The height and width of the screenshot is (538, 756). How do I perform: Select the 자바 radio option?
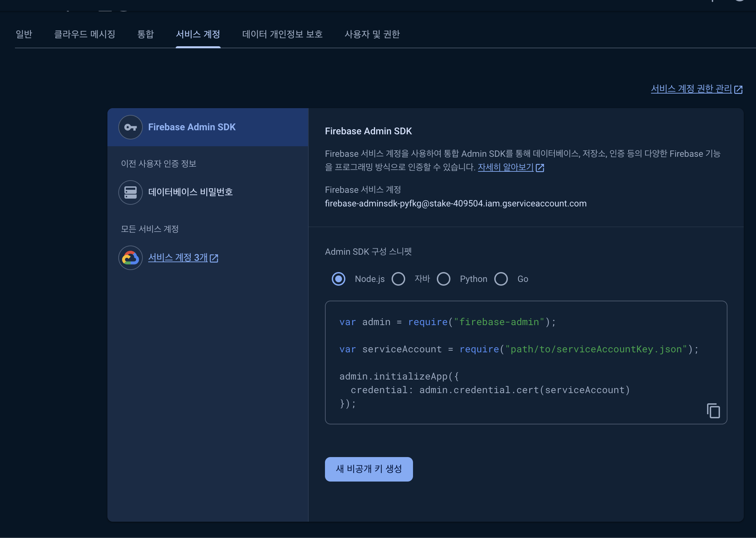click(x=398, y=279)
